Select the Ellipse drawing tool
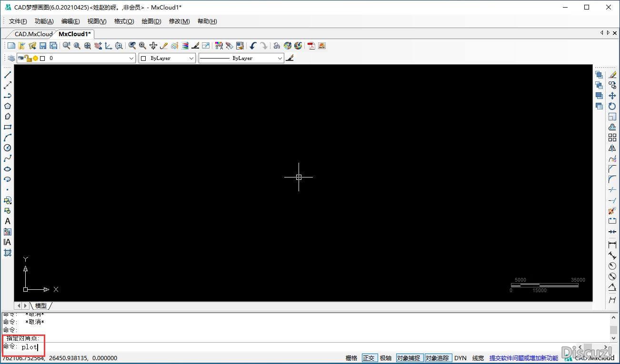This screenshot has height=364, width=620. 8,169
